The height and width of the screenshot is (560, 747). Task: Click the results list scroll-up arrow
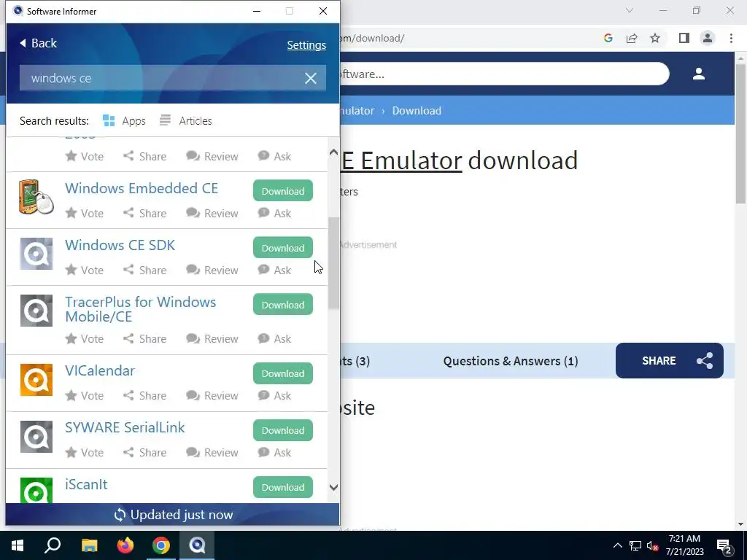tap(333, 152)
